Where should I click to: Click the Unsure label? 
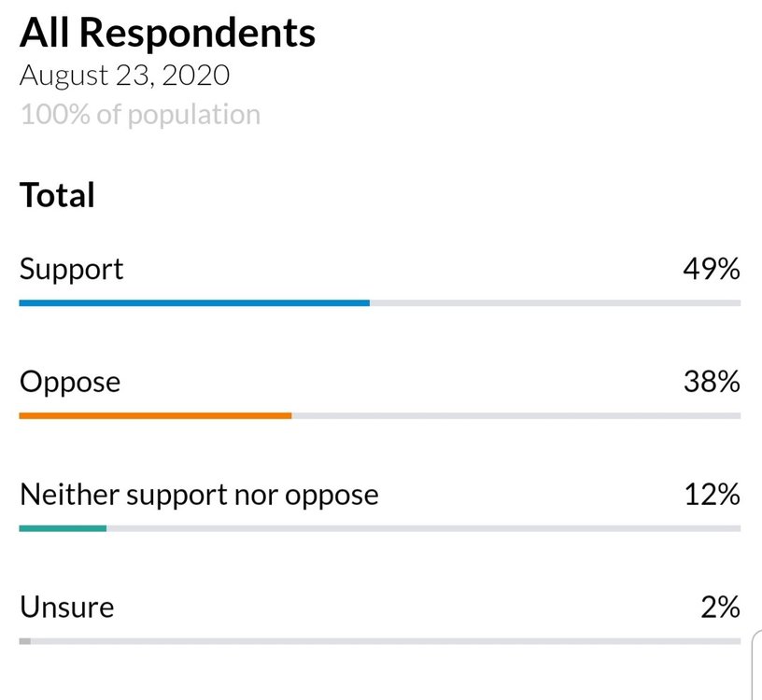(x=67, y=608)
